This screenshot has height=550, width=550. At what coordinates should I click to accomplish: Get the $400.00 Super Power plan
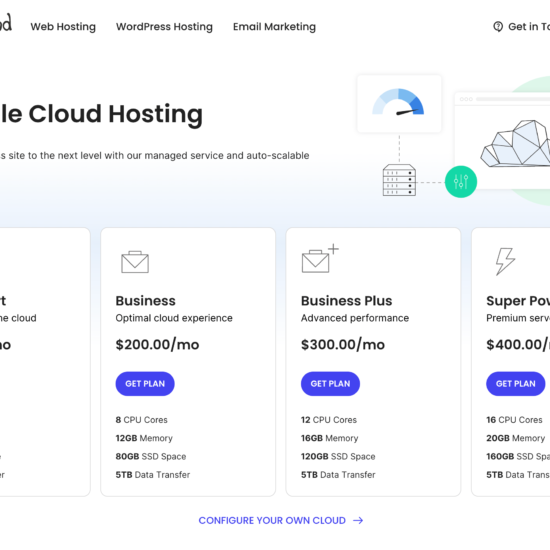coord(515,384)
